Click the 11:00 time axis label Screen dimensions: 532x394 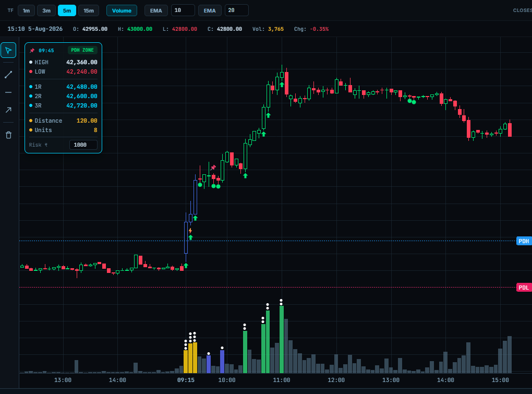pyautogui.click(x=282, y=380)
